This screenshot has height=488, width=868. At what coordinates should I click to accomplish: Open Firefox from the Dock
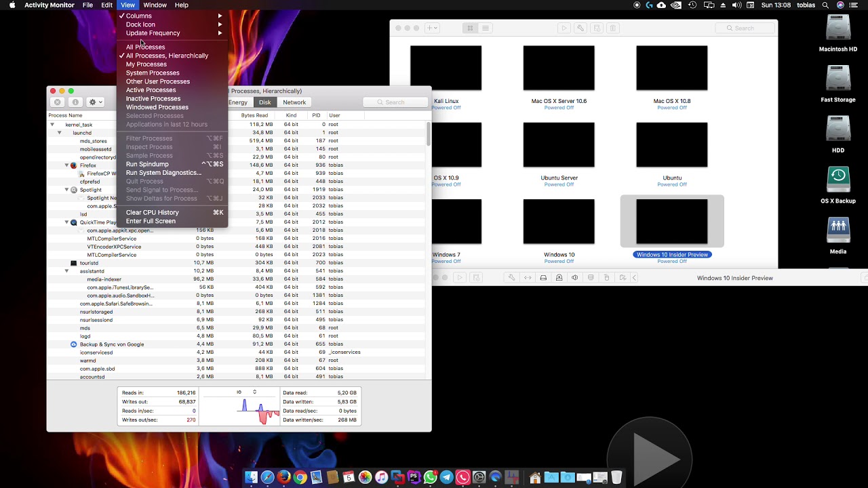tap(283, 478)
